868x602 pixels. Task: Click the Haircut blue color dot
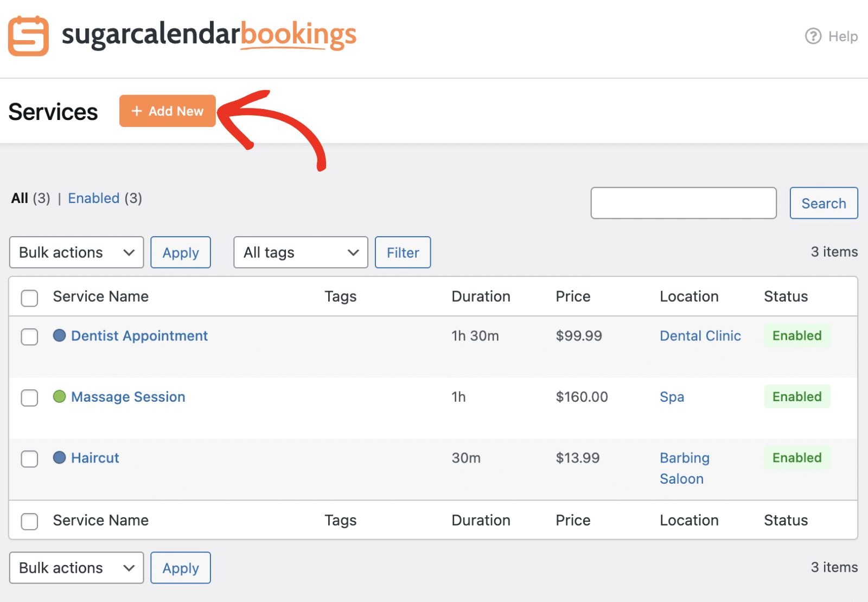click(x=60, y=458)
